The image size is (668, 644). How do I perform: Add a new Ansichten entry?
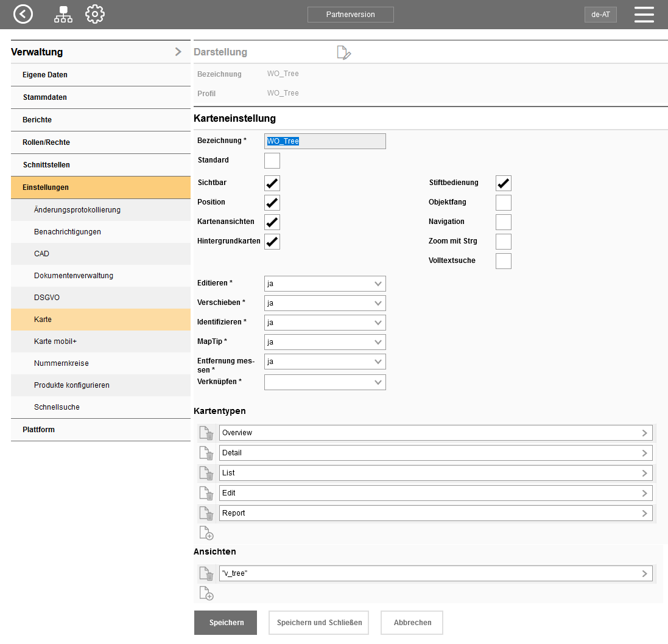[x=206, y=593]
